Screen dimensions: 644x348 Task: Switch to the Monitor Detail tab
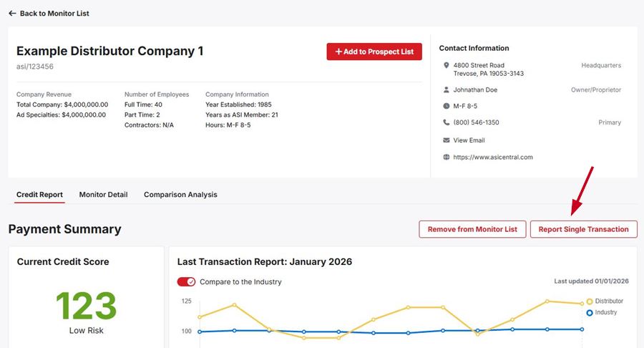103,195
